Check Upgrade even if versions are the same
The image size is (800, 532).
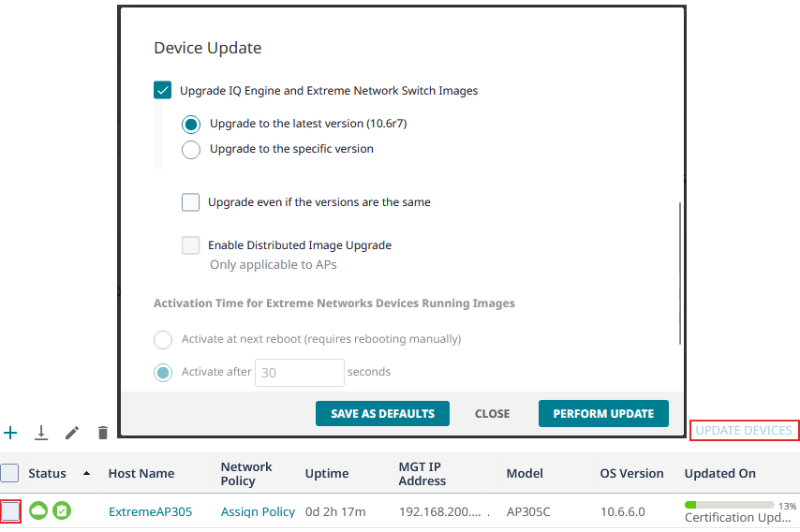[x=191, y=202]
